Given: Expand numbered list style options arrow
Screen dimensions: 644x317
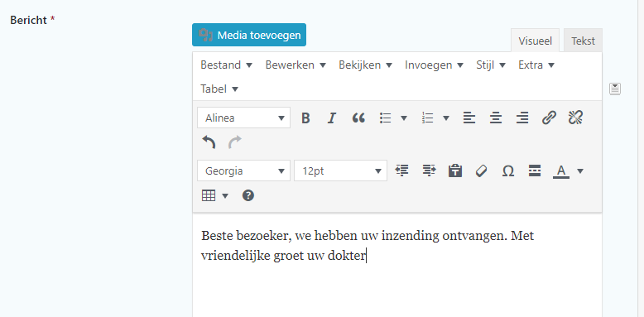Looking at the screenshot, I should 446,118.
